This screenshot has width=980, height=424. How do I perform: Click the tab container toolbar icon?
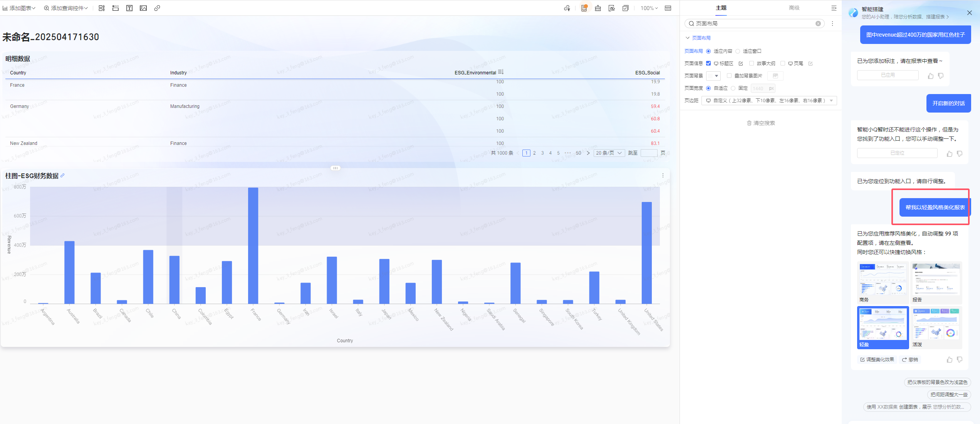coord(116,8)
